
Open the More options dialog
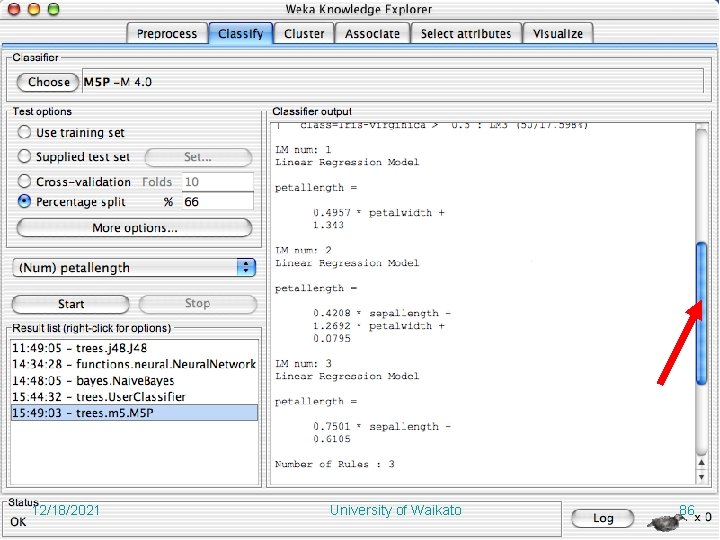point(134,228)
